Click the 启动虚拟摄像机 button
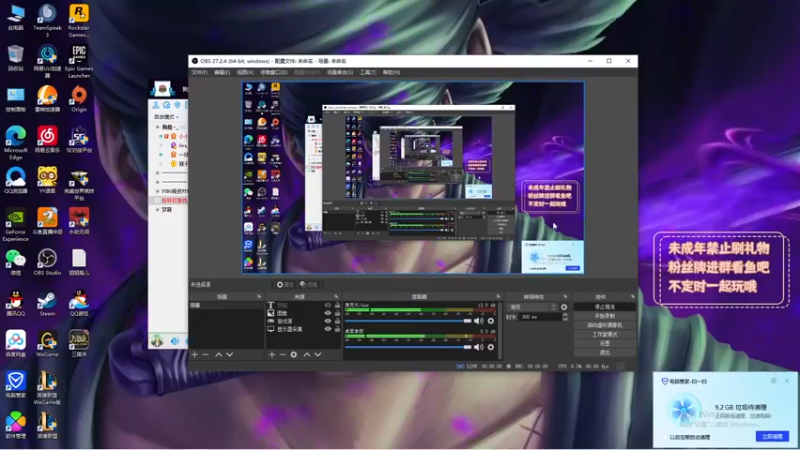Screen dimensions: 800x450 tap(605, 326)
